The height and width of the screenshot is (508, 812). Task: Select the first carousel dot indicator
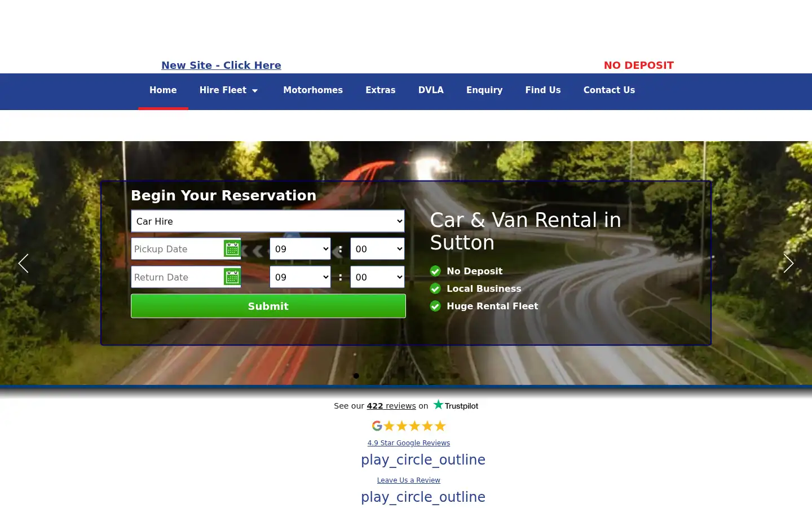356,376
